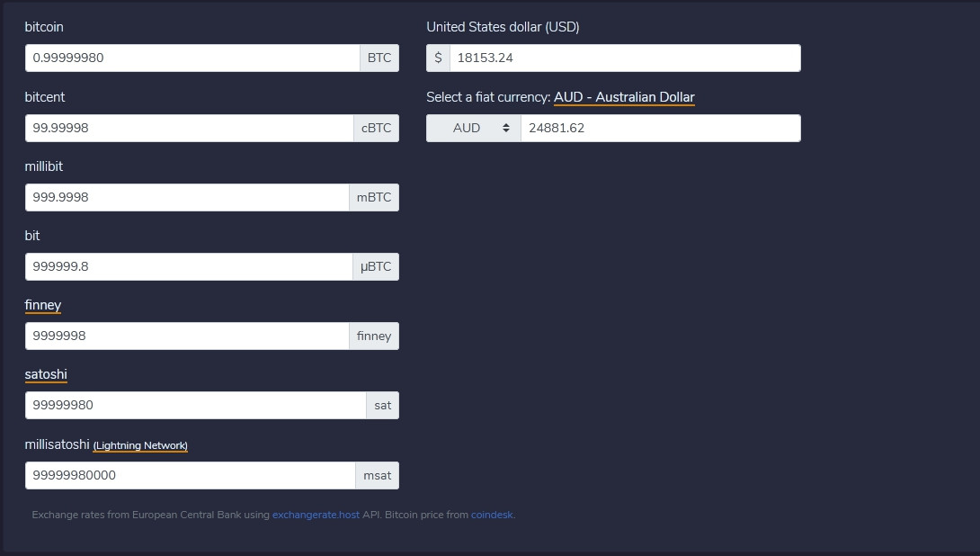980x556 pixels.
Task: Click the bitcoin amount input field
Action: click(x=192, y=58)
